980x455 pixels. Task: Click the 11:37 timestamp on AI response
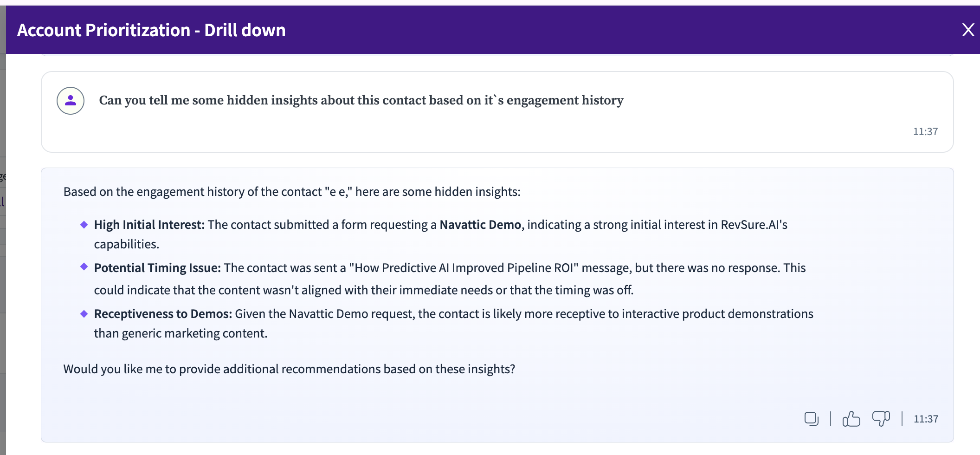[x=926, y=419]
